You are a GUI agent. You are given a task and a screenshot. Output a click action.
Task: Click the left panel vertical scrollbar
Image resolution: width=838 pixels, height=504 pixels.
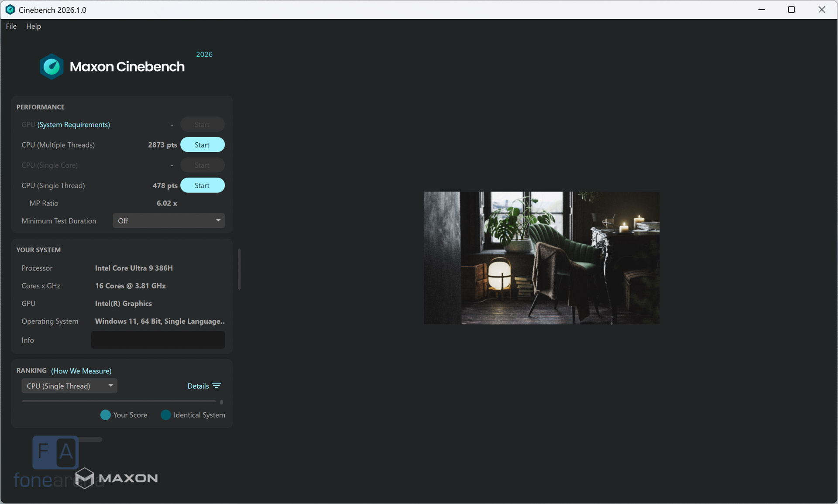[x=239, y=269]
